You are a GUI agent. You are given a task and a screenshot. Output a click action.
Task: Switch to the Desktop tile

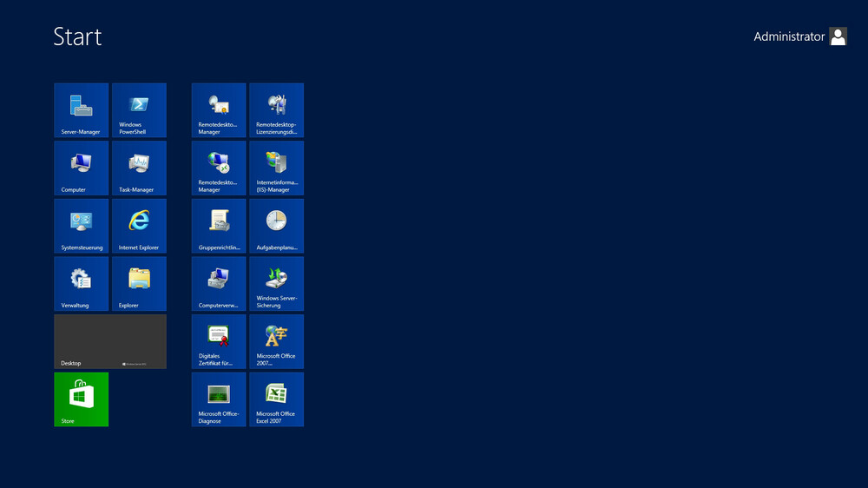pyautogui.click(x=110, y=341)
